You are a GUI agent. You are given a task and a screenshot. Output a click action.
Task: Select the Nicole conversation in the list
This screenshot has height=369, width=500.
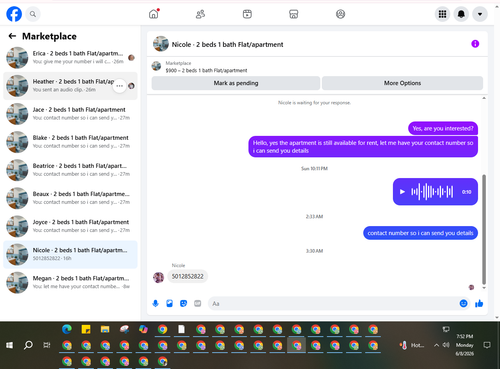tap(70, 254)
